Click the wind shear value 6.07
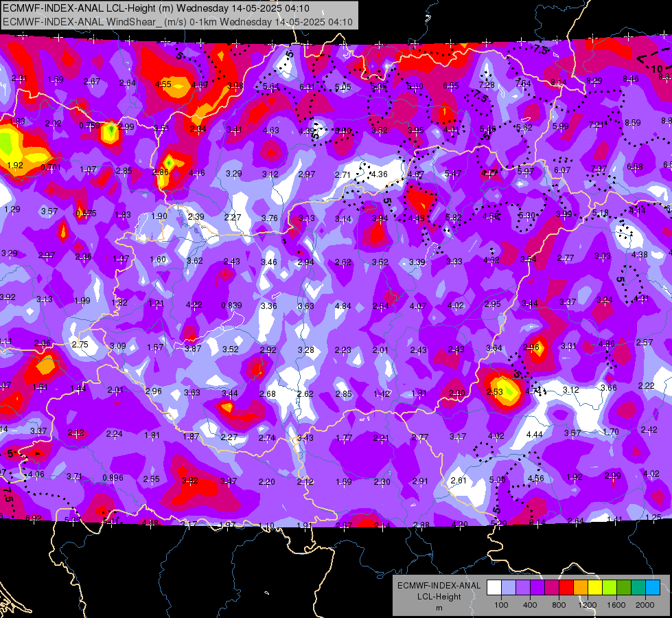Screen dimensions: 672x618 point(562,170)
